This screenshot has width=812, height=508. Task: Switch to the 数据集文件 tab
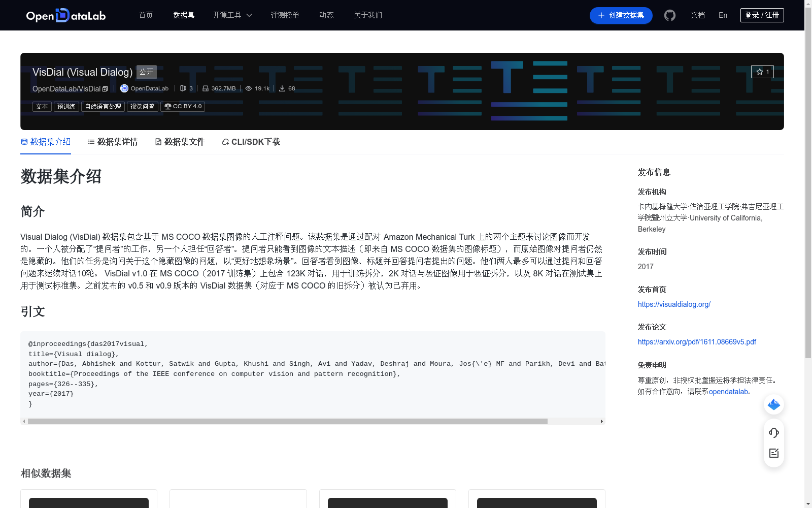pyautogui.click(x=180, y=142)
